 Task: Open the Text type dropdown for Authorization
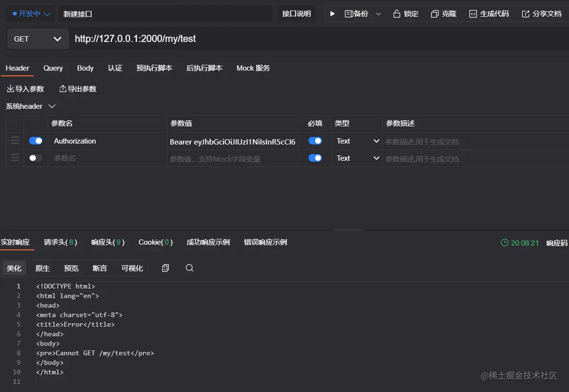pyautogui.click(x=357, y=141)
